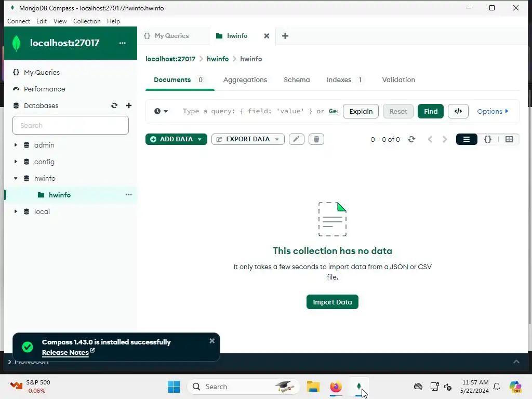The height and width of the screenshot is (399, 532).
Task: Select admin database name
Action: (44, 145)
